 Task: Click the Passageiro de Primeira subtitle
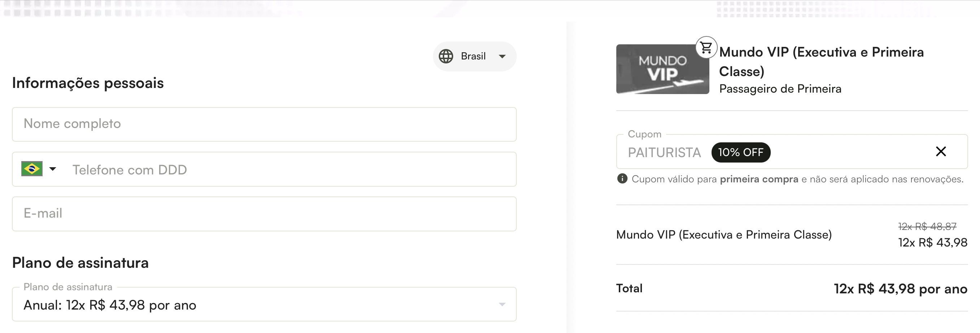780,89
